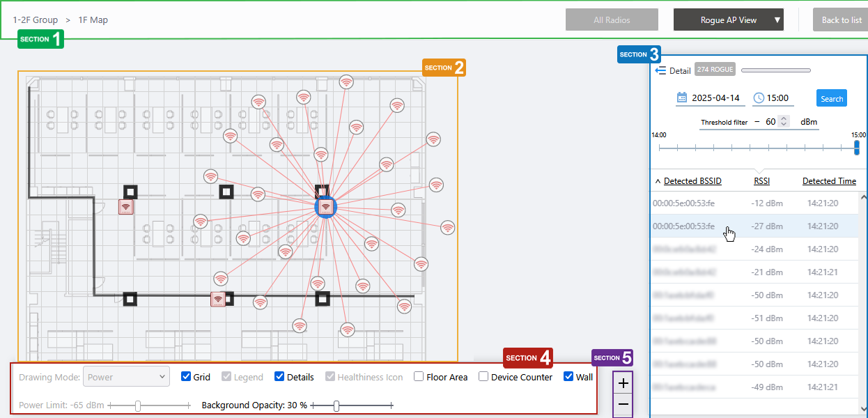868x418 pixels.
Task: Click the Back to list button
Action: point(841,20)
